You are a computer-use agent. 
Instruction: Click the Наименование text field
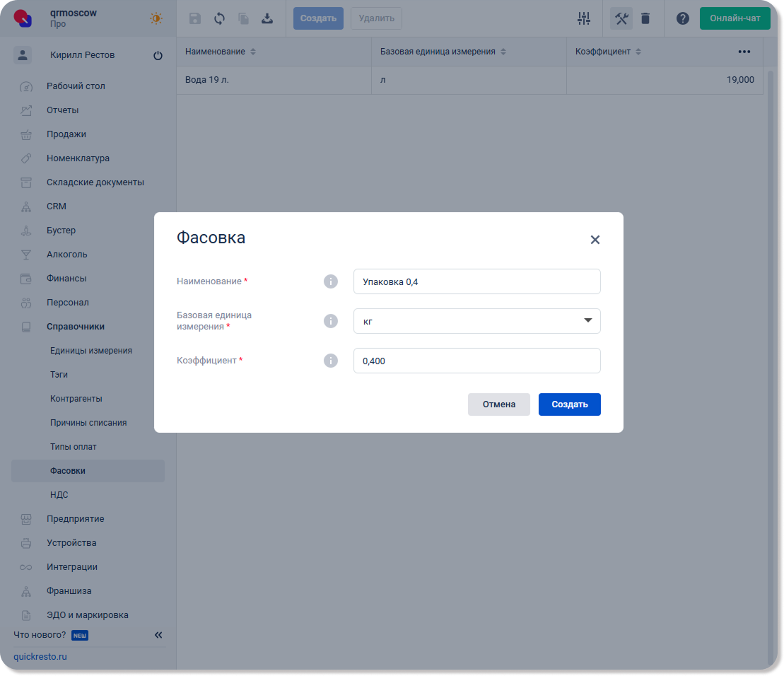[x=476, y=281]
